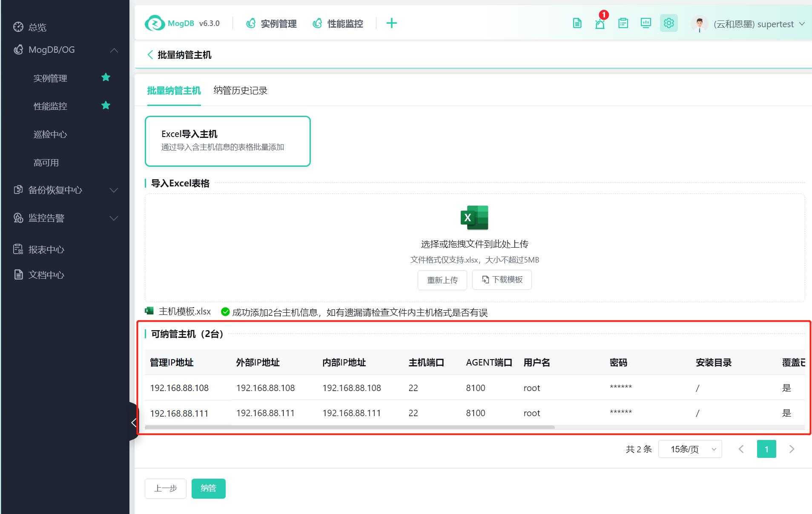Click the horizontal table scrollbar

coord(350,427)
